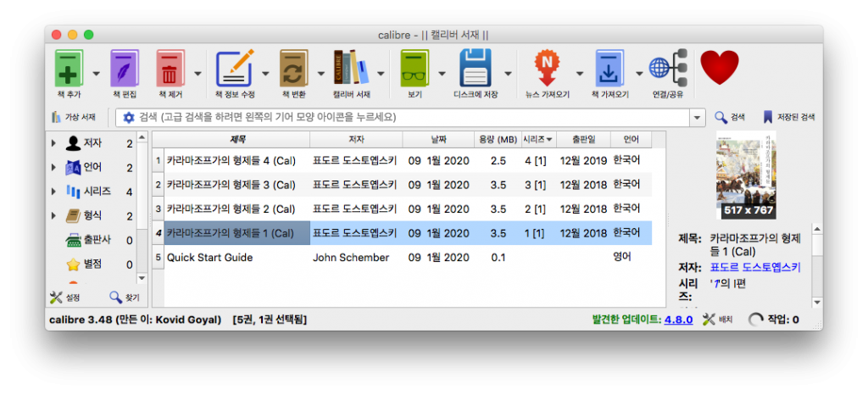Open the dropdown arrow next to 책 정보 수정

tap(265, 73)
